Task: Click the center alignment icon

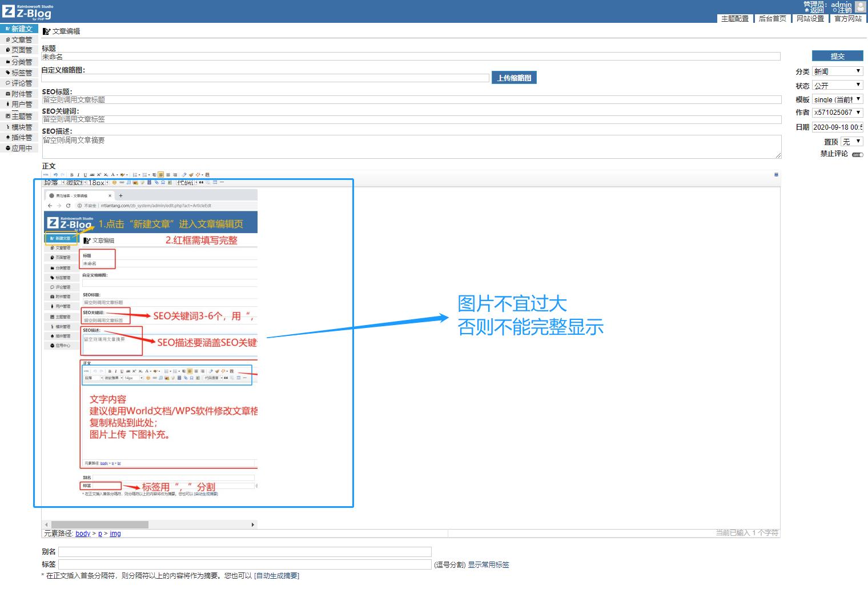Action: click(x=168, y=175)
